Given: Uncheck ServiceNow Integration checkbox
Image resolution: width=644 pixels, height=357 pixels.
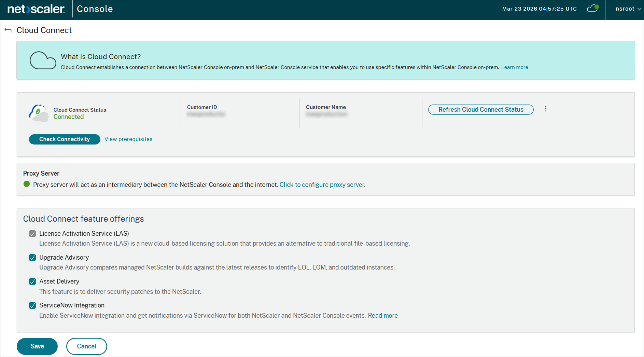Looking at the screenshot, I should pos(32,305).
